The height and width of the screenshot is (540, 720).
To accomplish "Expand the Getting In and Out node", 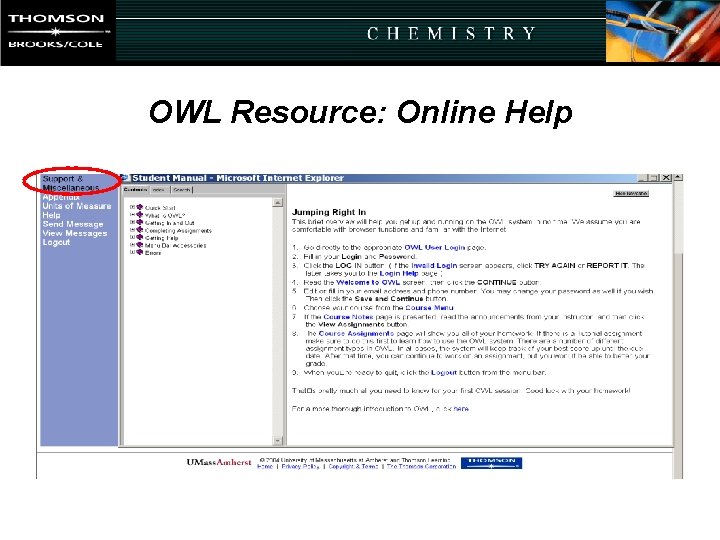I will click(x=133, y=222).
